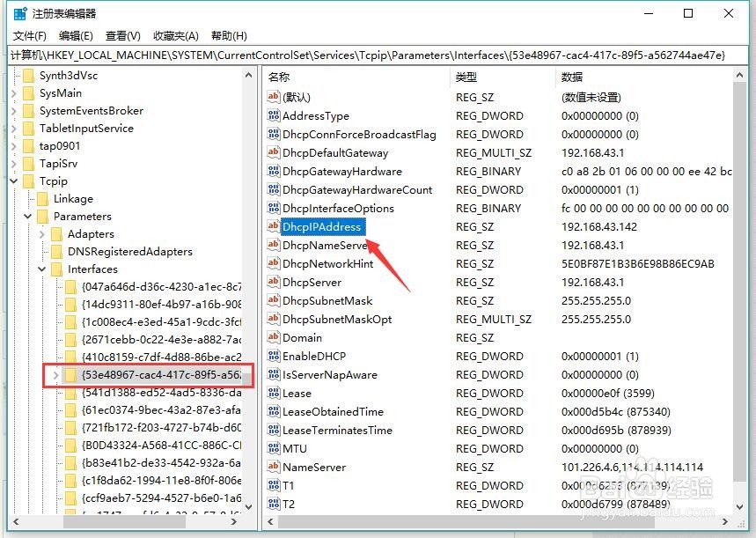Expand the TapiSrv tree node
Screen dimensions: 756x538
[x=14, y=164]
